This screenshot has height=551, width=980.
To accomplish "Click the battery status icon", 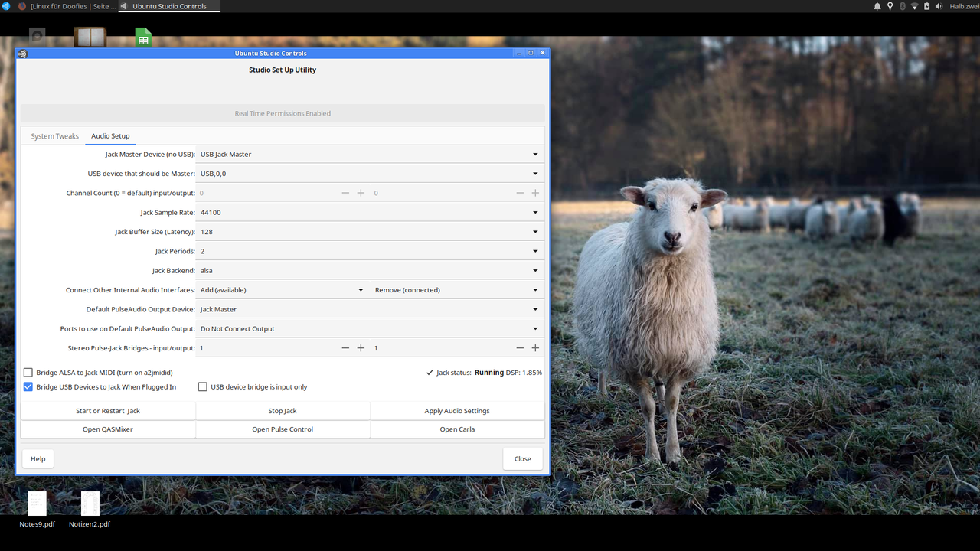I will [926, 6].
